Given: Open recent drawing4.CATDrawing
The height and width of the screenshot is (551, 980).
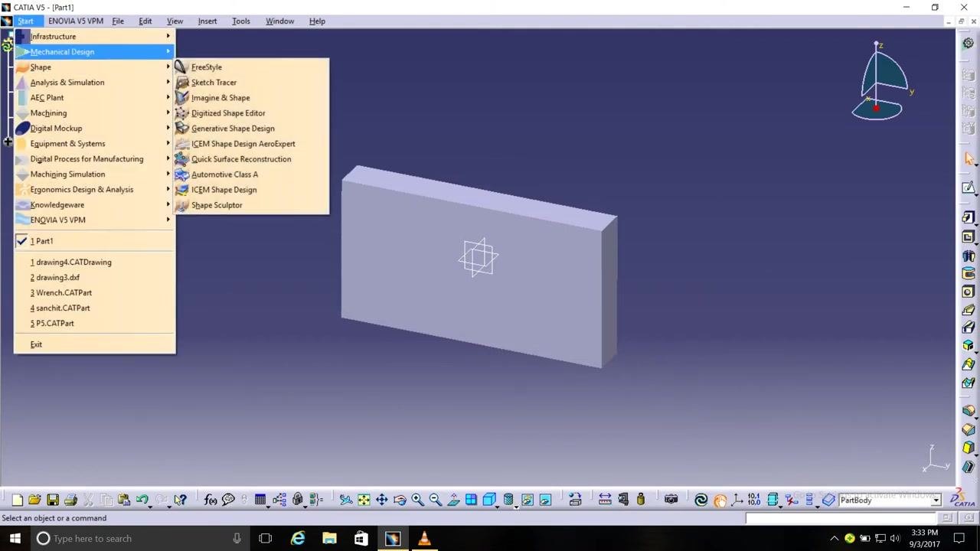Looking at the screenshot, I should tap(95, 262).
